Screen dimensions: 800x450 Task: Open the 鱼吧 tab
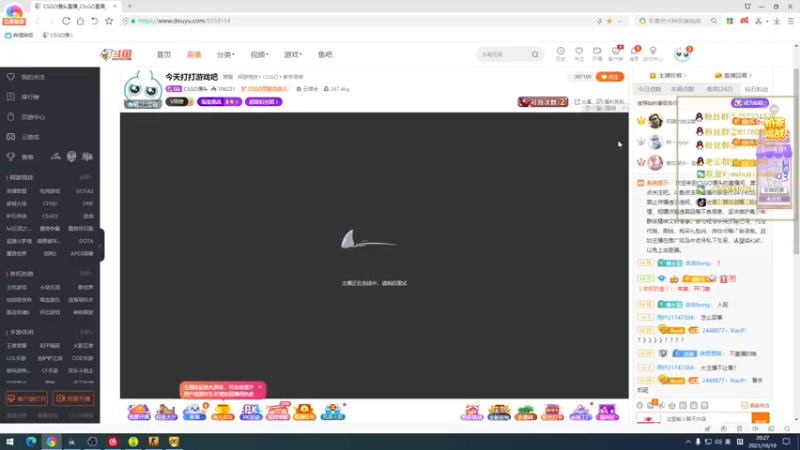coord(325,55)
